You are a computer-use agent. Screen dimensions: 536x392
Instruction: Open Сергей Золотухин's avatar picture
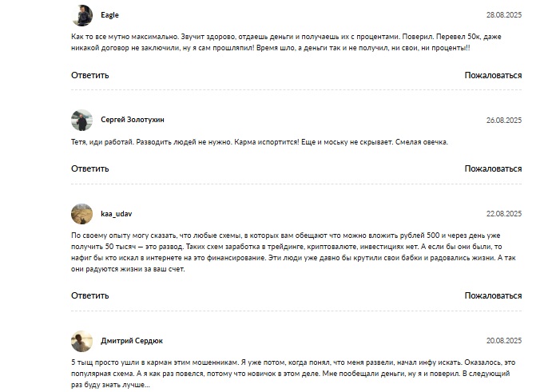point(81,120)
